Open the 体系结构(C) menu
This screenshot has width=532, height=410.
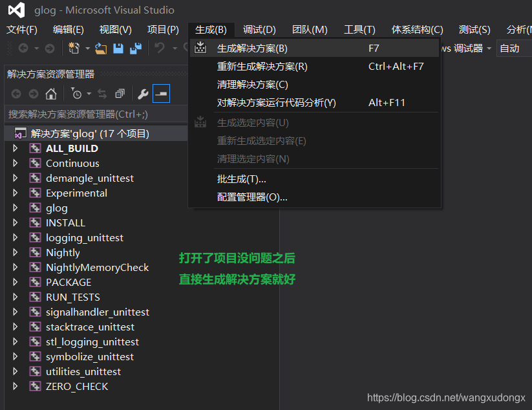click(x=417, y=30)
